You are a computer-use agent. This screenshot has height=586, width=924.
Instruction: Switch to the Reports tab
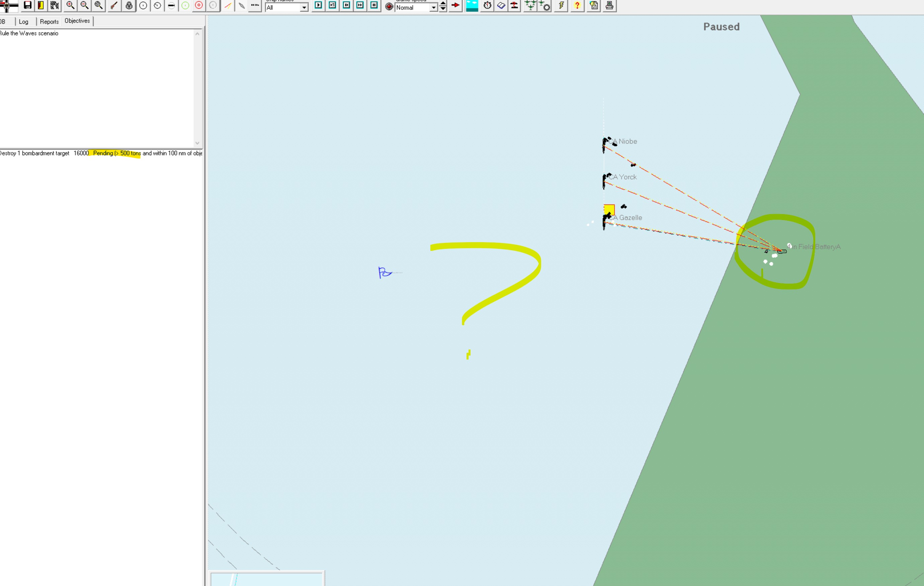click(x=49, y=21)
